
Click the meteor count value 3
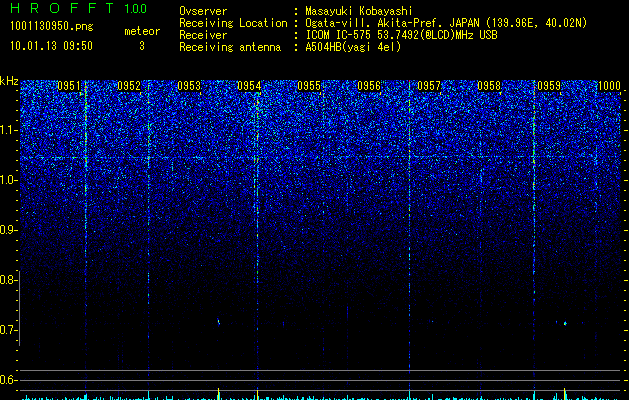click(x=142, y=46)
